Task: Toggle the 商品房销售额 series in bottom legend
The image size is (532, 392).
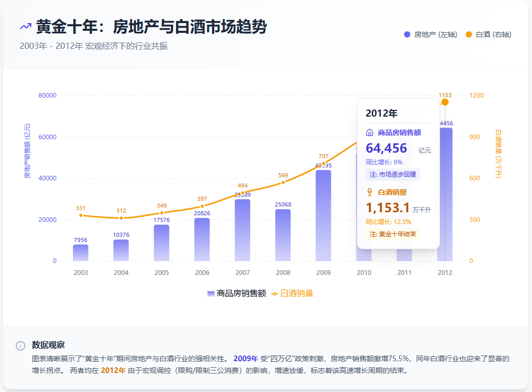Action: 236,293
